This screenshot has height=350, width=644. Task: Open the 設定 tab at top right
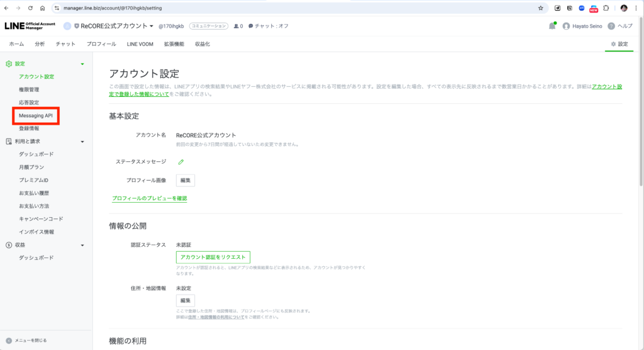click(x=619, y=44)
